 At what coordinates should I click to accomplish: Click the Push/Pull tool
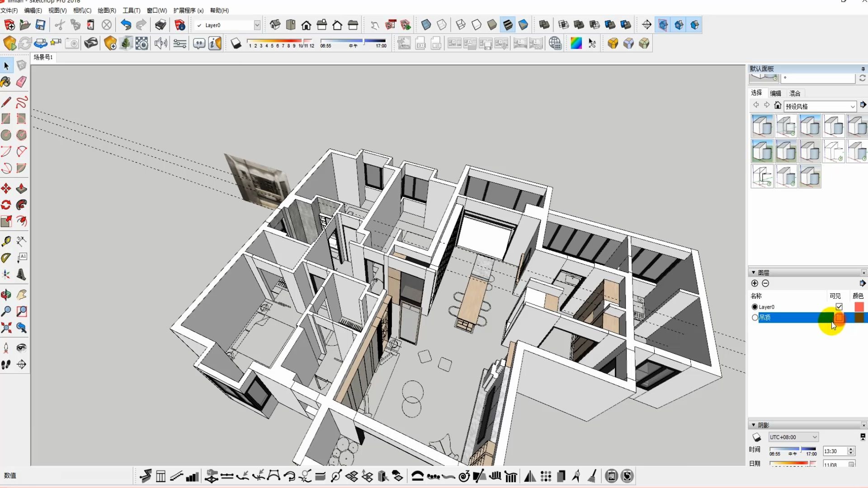pyautogui.click(x=21, y=188)
